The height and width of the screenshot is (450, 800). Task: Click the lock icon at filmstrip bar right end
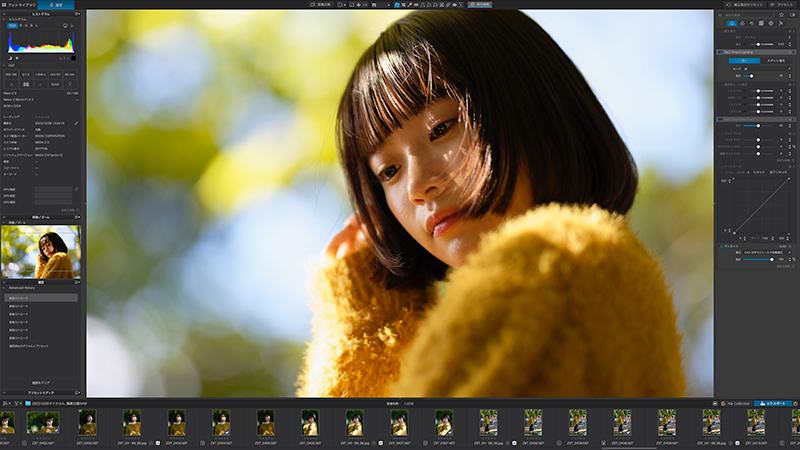795,403
